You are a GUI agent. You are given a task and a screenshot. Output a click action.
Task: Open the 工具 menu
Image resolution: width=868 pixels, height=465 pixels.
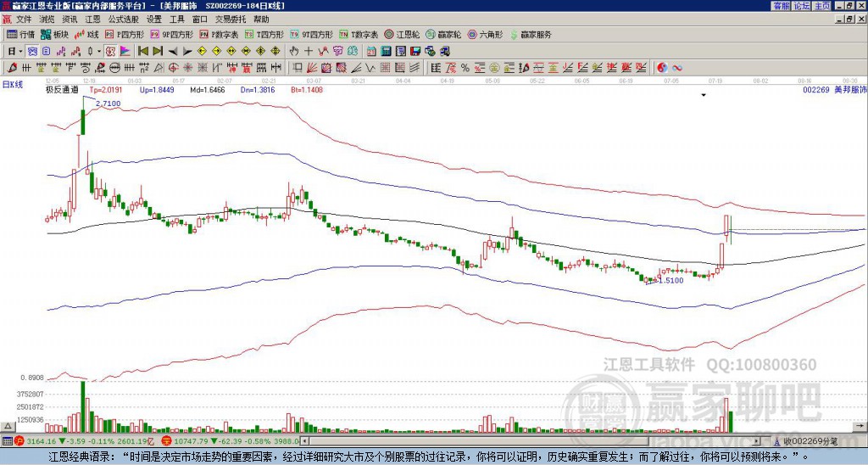(176, 20)
